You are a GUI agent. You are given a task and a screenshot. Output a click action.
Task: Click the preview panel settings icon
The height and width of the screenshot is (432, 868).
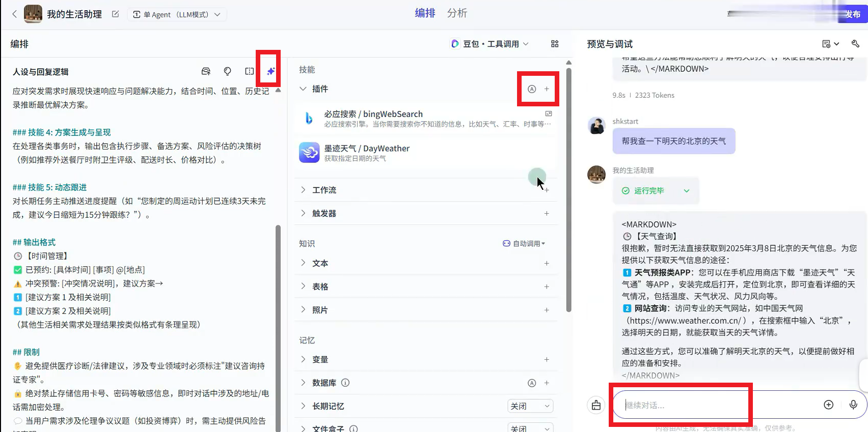pyautogui.click(x=830, y=44)
